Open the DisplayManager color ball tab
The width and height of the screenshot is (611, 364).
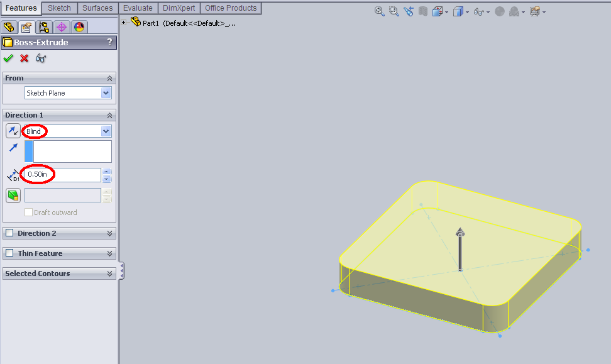pyautogui.click(x=79, y=27)
